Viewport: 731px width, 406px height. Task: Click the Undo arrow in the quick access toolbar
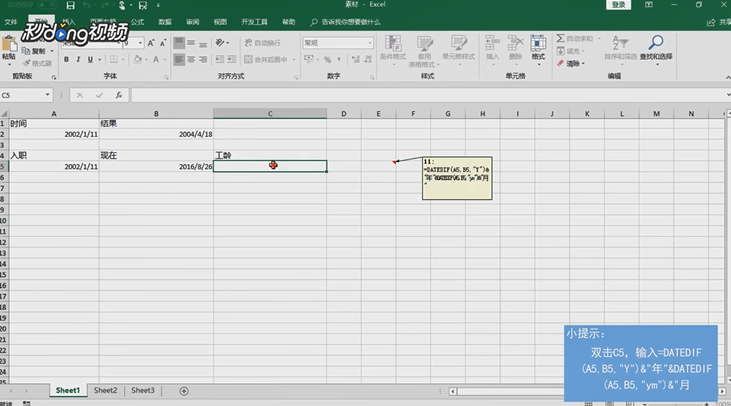click(x=86, y=5)
